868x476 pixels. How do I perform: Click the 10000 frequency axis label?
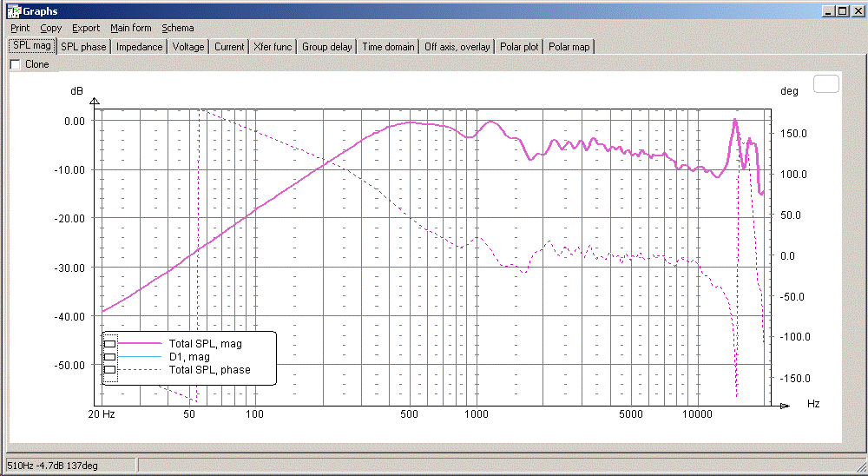click(697, 414)
